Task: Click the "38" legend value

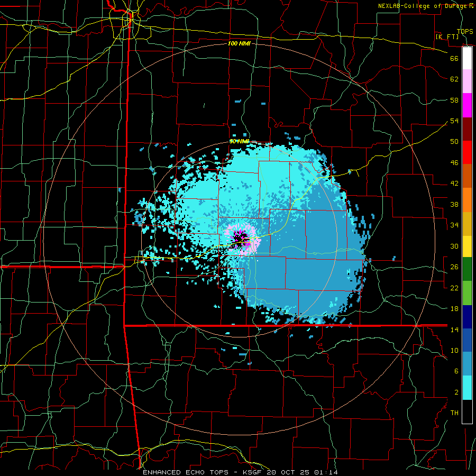Action: [x=454, y=204]
